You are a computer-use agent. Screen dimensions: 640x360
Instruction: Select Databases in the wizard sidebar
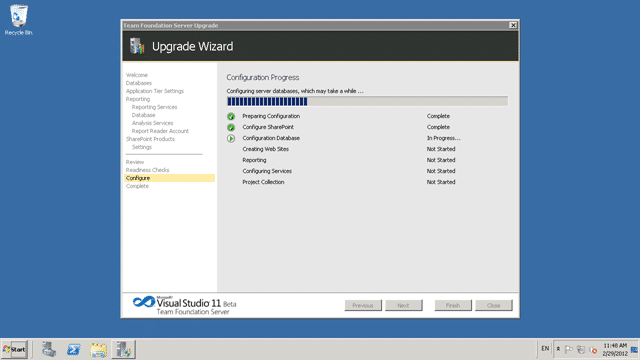(x=139, y=83)
